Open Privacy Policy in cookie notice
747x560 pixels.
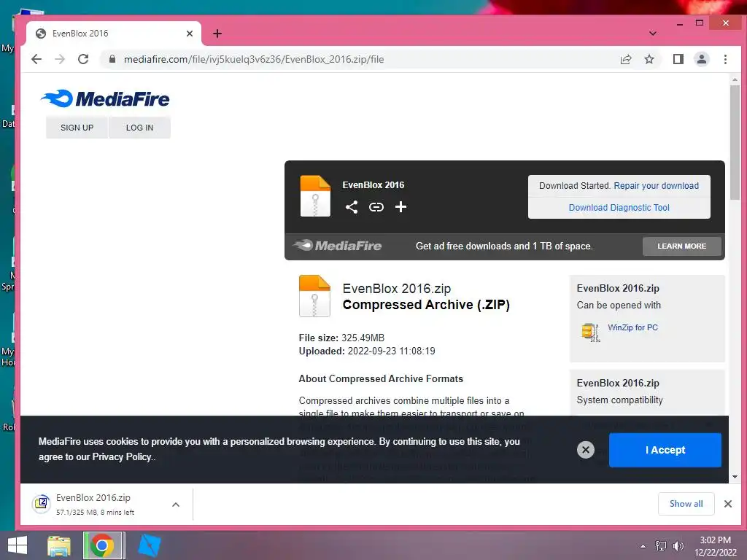(x=122, y=456)
